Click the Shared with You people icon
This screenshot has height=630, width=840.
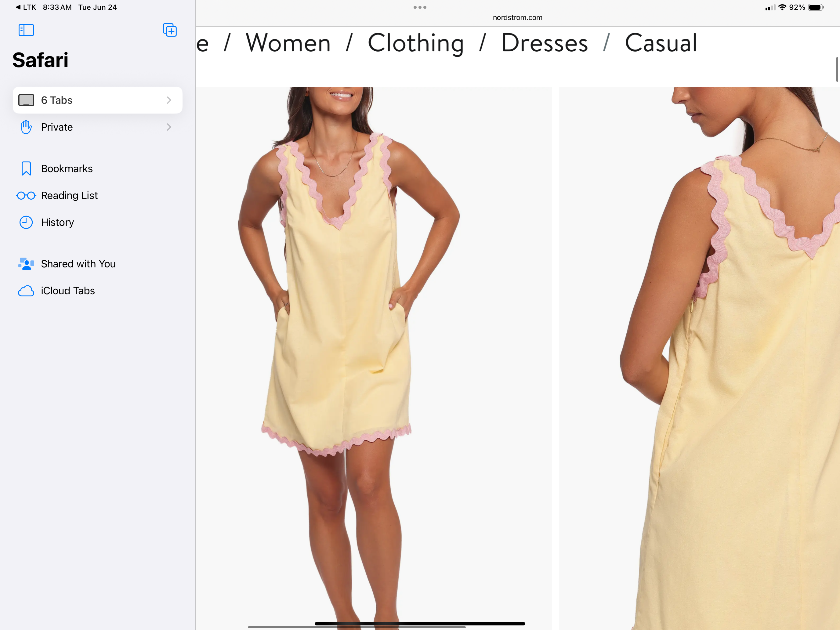click(26, 264)
